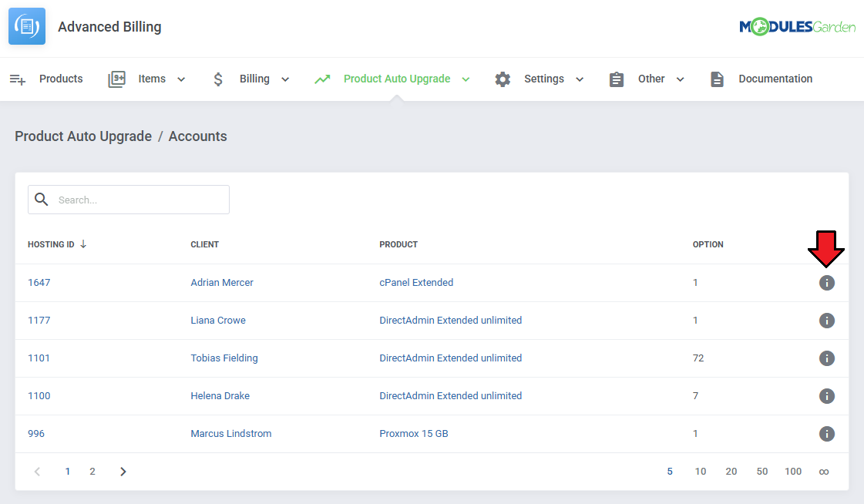
Task: Click the Billing dollar sign icon
Action: pyautogui.click(x=218, y=79)
